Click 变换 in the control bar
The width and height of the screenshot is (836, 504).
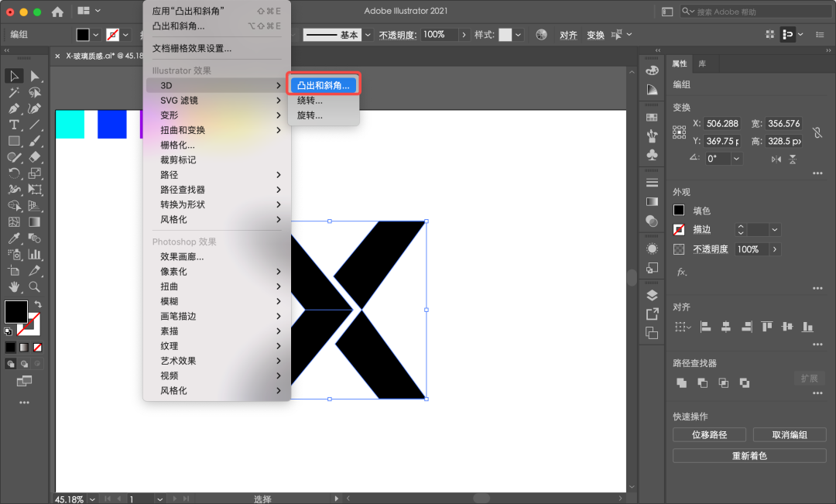coord(595,35)
